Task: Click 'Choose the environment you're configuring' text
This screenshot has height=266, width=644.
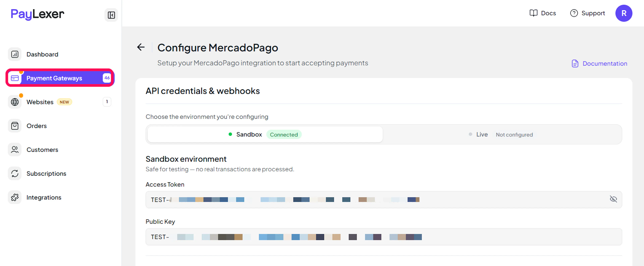Action: click(207, 117)
